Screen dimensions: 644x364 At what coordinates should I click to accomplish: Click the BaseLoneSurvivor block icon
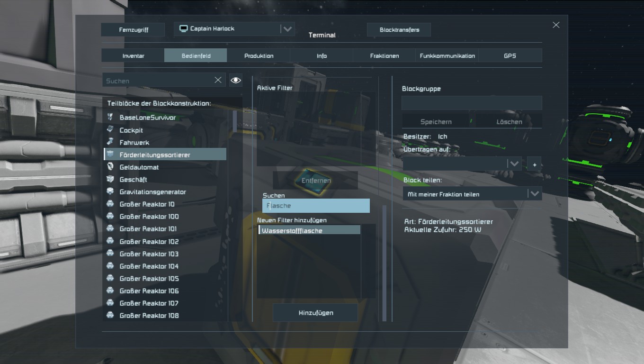pyautogui.click(x=110, y=117)
